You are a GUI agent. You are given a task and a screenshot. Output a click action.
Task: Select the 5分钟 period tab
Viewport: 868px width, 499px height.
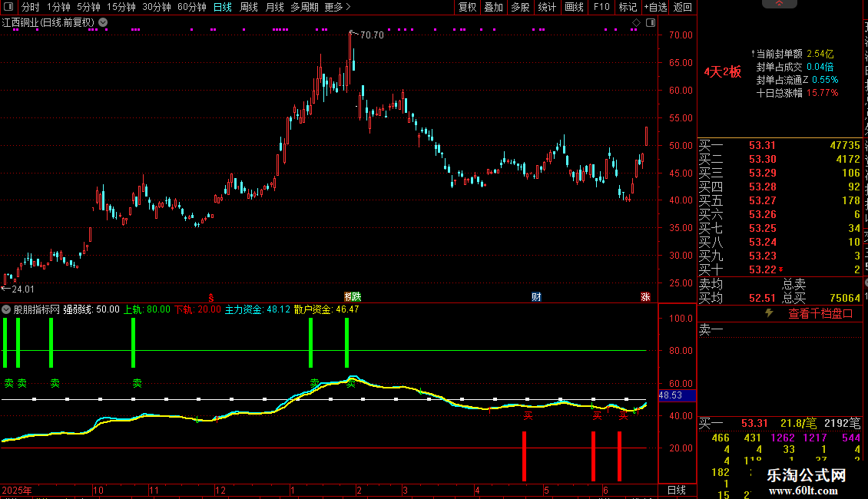pos(88,7)
